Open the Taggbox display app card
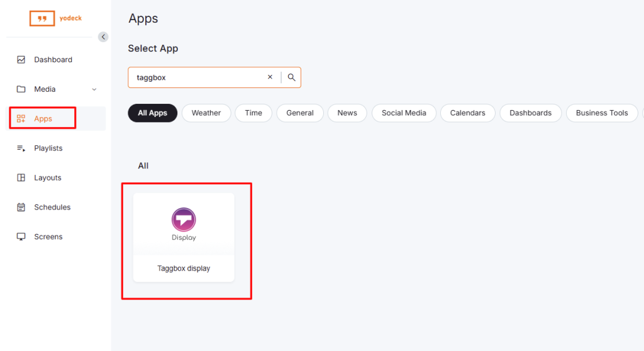Viewport: 644px width, 351px height. coord(184,237)
